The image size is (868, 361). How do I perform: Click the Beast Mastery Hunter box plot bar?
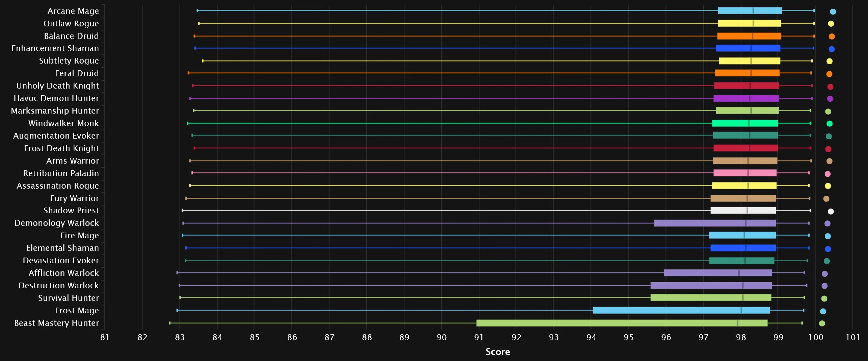click(622, 323)
